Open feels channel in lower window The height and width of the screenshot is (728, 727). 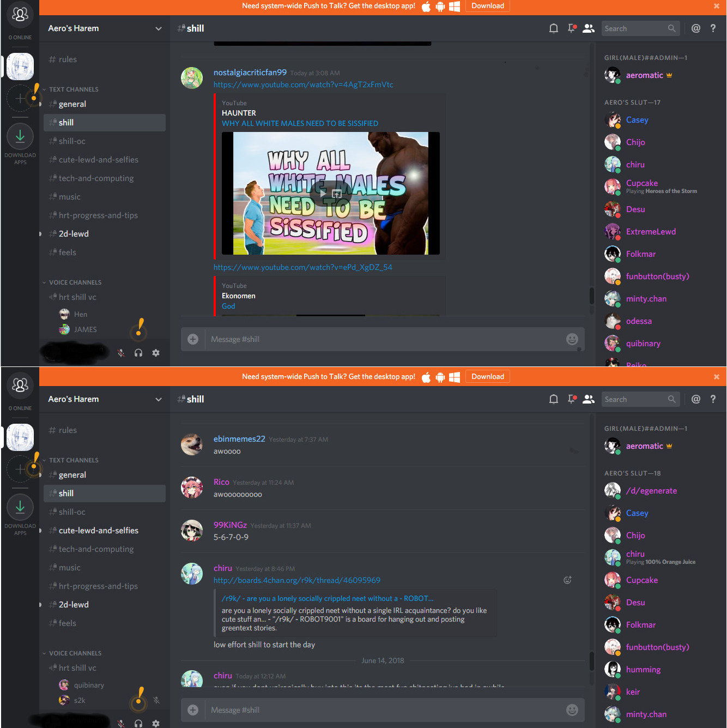pos(105,623)
